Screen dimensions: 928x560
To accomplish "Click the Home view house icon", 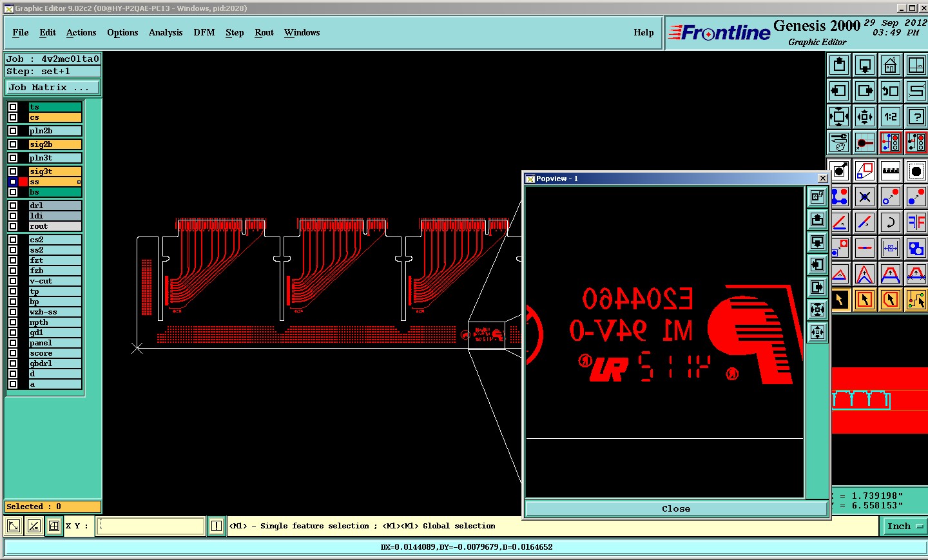I will (891, 65).
